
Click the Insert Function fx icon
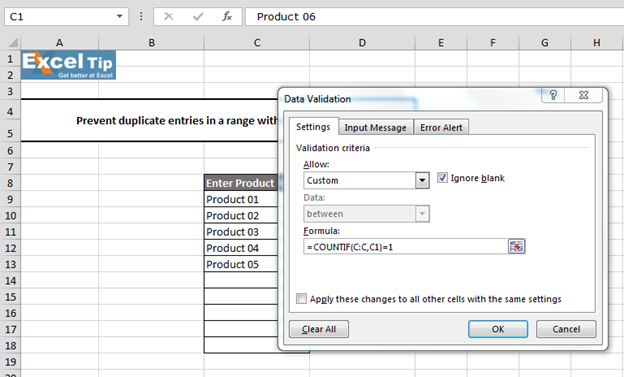point(227,16)
